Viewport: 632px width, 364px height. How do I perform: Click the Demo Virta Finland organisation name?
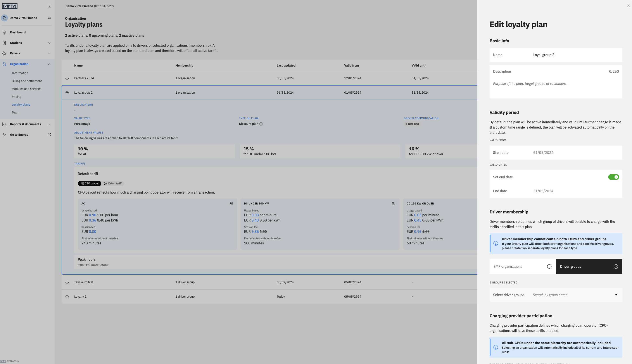(23, 18)
